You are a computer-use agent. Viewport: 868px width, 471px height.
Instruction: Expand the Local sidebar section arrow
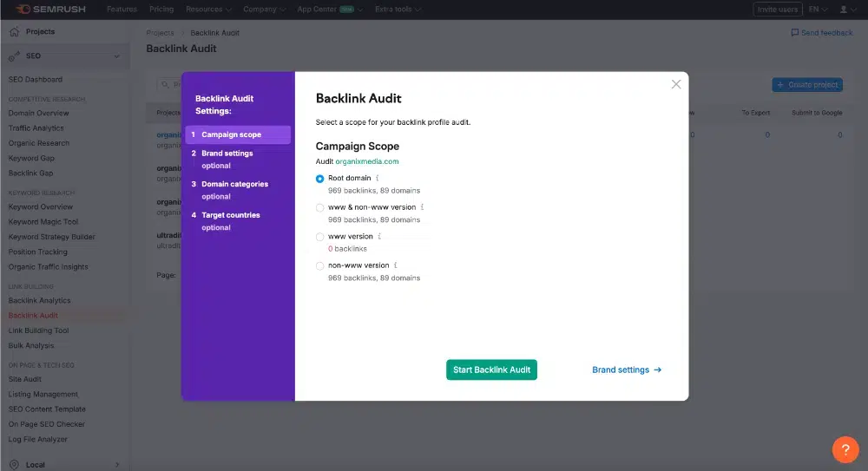tap(117, 465)
